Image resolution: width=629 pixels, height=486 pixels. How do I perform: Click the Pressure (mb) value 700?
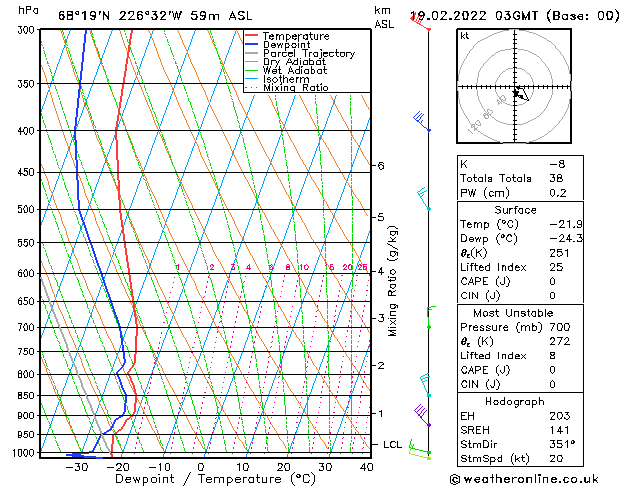[x=560, y=327]
